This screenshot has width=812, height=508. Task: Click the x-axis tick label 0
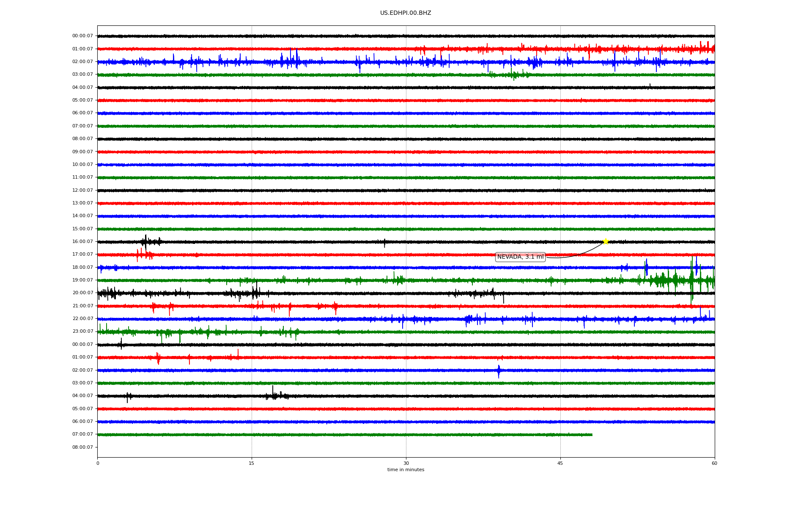tap(98, 463)
